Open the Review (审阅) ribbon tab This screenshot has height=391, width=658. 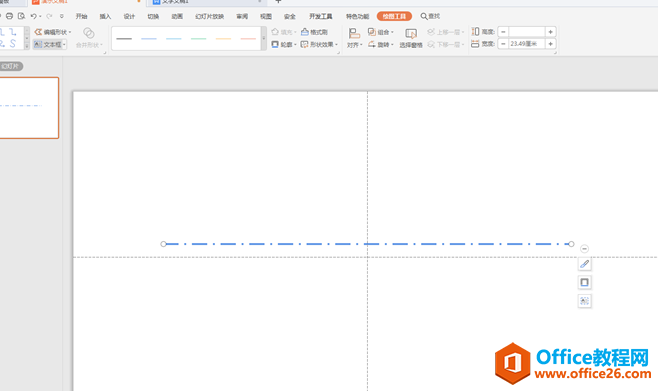242,16
